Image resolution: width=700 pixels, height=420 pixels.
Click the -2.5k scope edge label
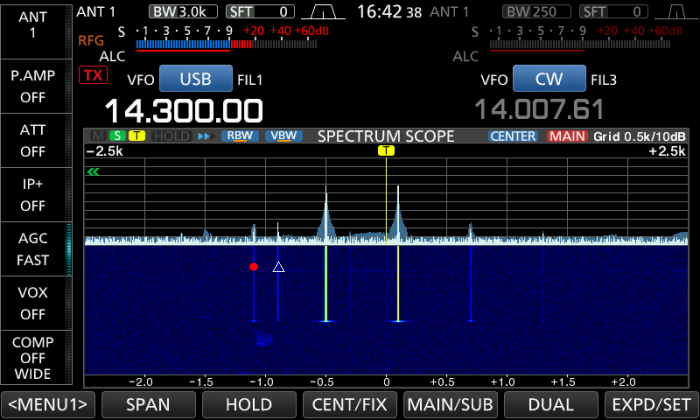[104, 151]
